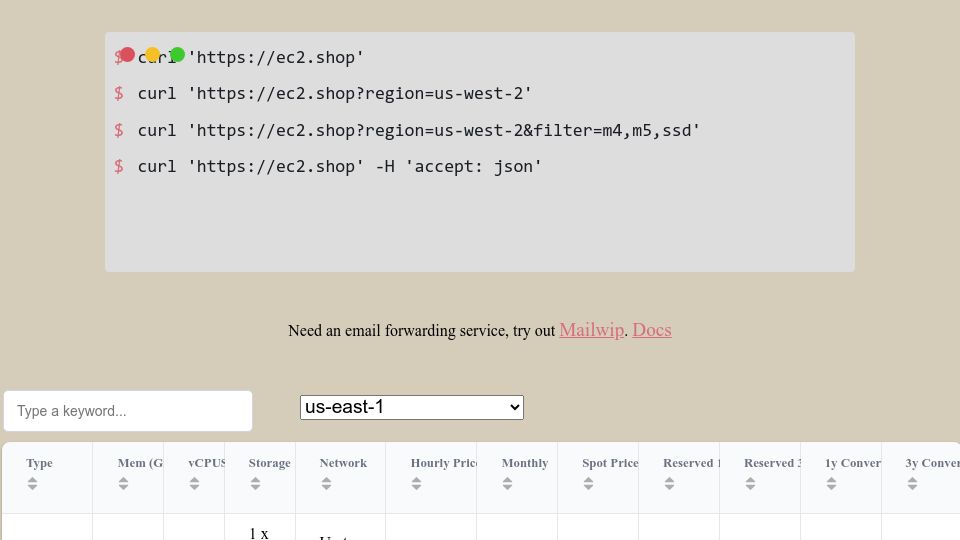Click the Hourly Price header label
This screenshot has width=960, height=540.
click(x=444, y=463)
